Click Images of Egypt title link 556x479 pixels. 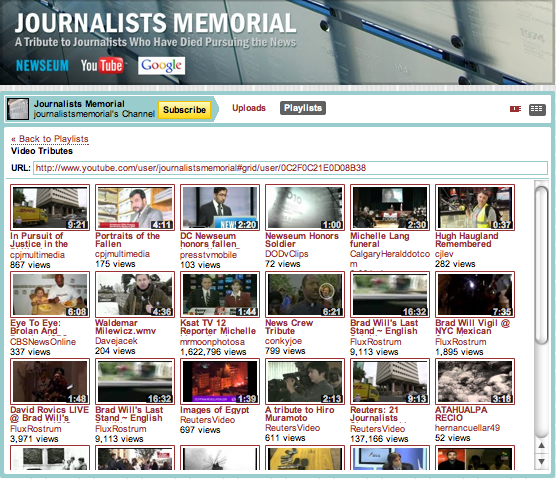click(x=215, y=410)
